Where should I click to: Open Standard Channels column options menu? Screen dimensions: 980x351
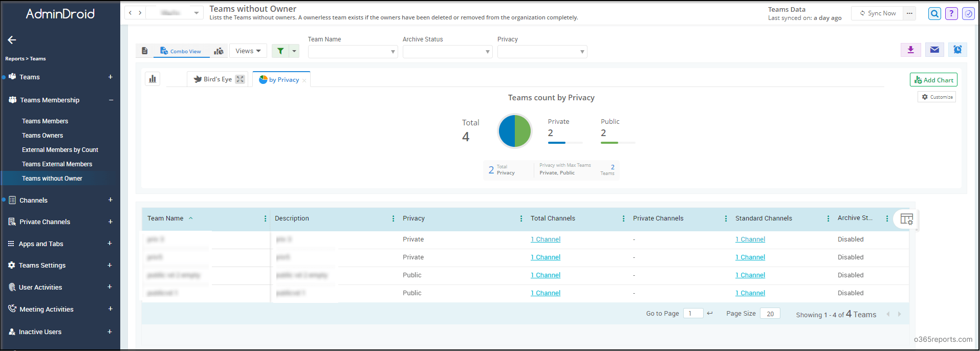pyautogui.click(x=828, y=218)
